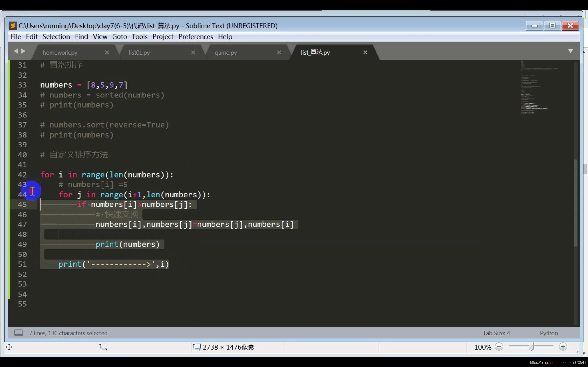Click the minimap code preview
The width and height of the screenshot is (588, 367).
click(534, 87)
